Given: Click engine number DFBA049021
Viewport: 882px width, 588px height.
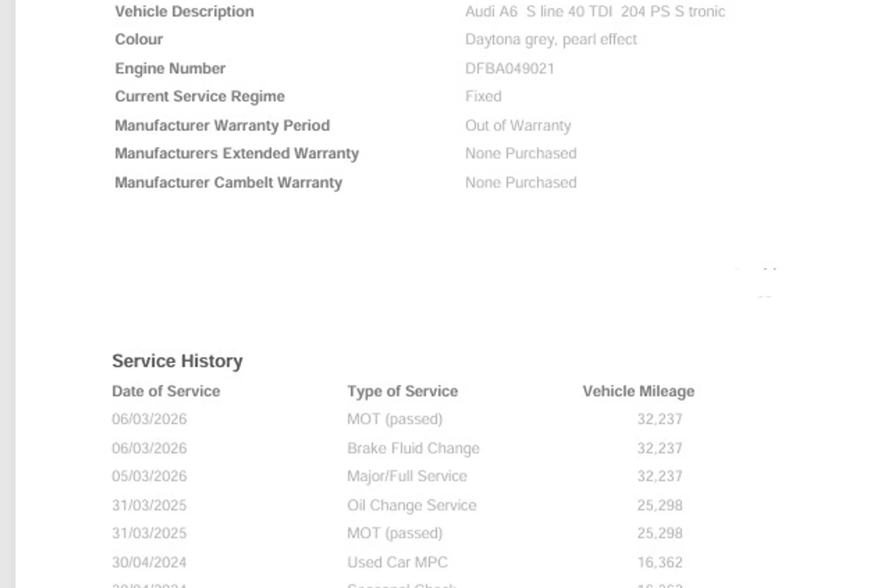Looking at the screenshot, I should (509, 68).
